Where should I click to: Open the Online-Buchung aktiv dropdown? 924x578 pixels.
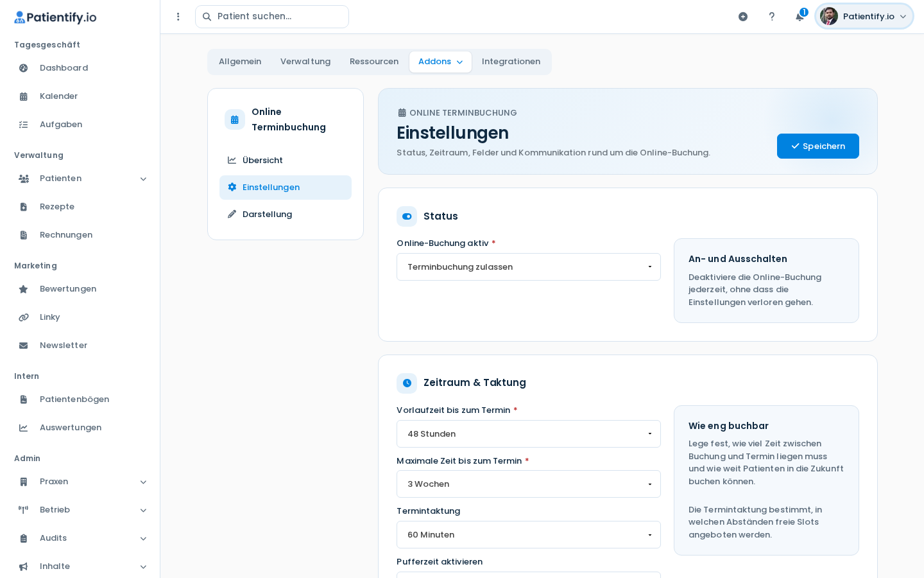coord(529,267)
